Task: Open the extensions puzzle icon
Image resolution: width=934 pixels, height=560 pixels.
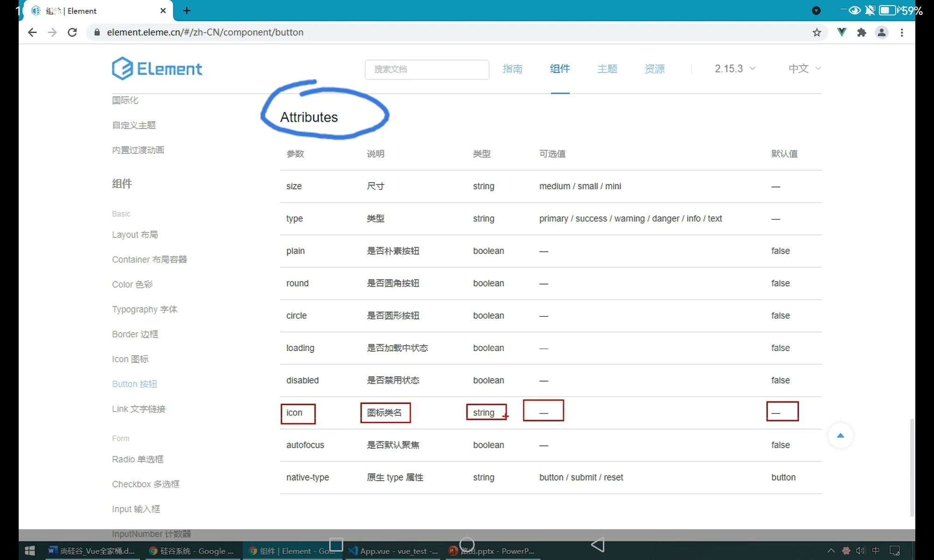Action: pos(862,32)
